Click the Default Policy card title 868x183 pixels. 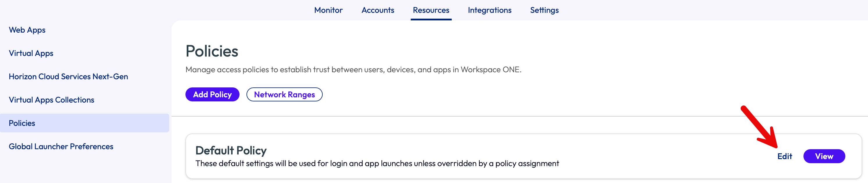pyautogui.click(x=231, y=151)
